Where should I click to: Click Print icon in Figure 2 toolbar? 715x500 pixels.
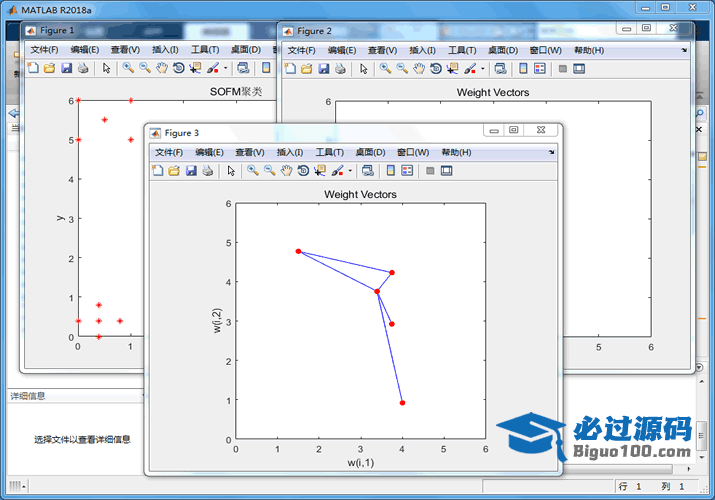coord(341,69)
